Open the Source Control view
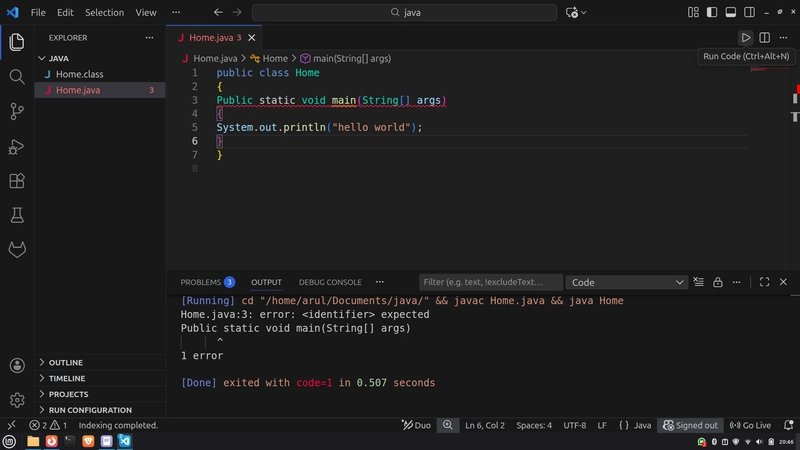800x450 pixels. 16,111
